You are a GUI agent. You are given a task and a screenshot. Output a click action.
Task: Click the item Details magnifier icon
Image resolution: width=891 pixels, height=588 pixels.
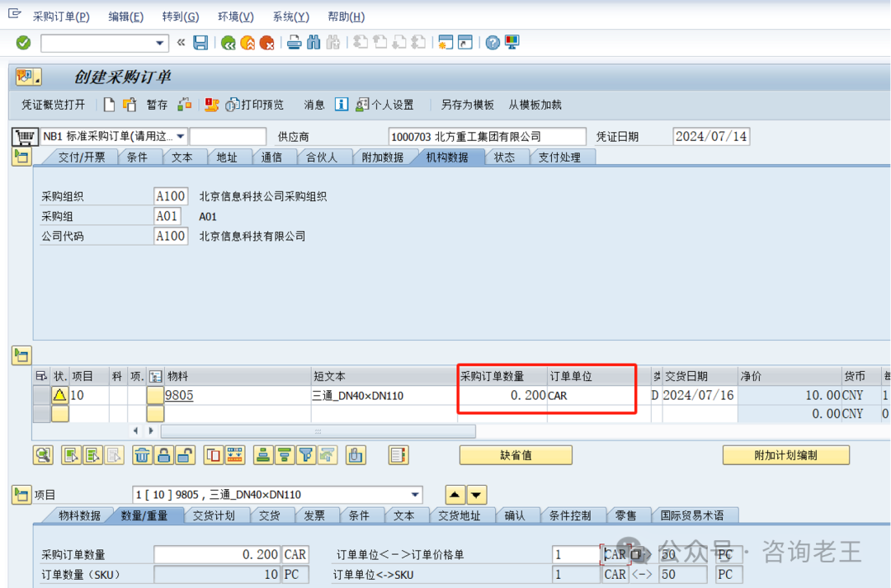point(42,454)
